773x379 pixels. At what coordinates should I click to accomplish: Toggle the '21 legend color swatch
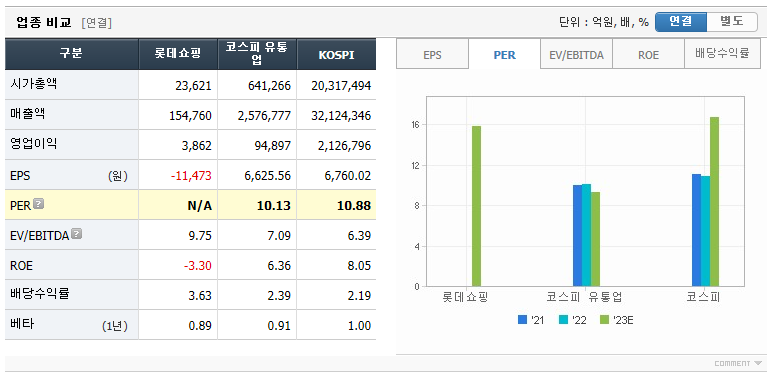tap(523, 319)
